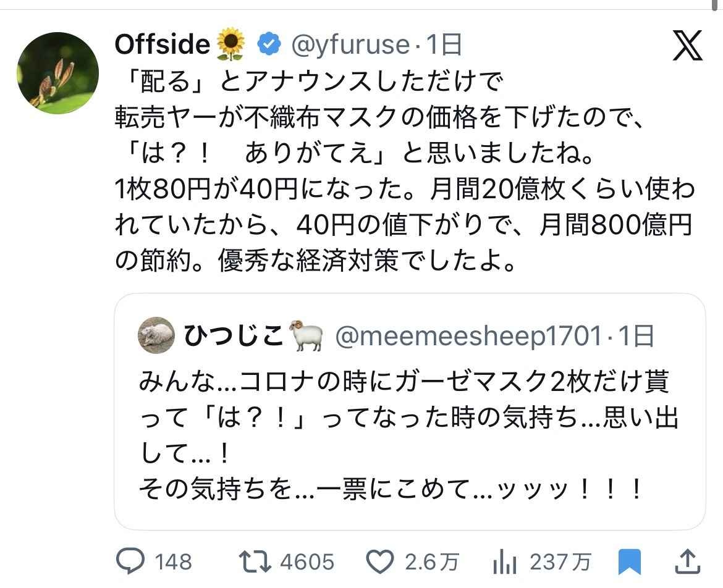
Task: Click the 237万 views count
Action: pos(560,562)
